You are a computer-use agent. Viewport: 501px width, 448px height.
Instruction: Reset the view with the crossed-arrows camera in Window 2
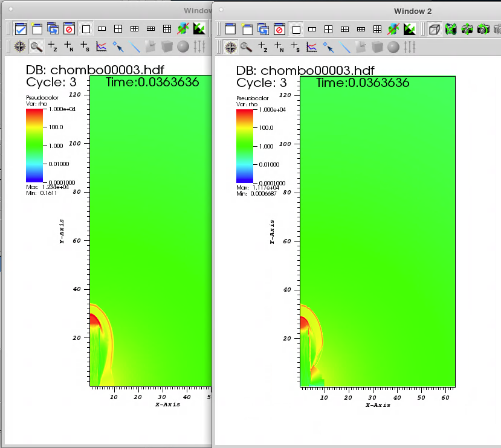coord(451,30)
